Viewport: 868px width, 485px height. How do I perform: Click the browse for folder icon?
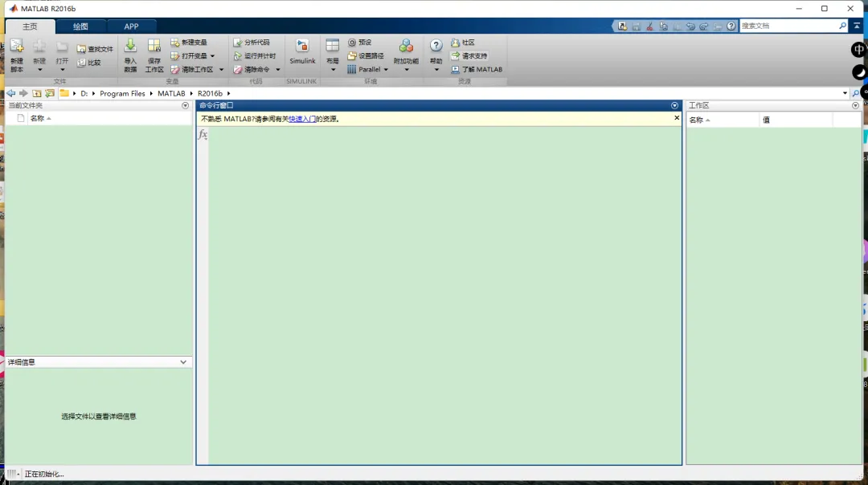[50, 93]
